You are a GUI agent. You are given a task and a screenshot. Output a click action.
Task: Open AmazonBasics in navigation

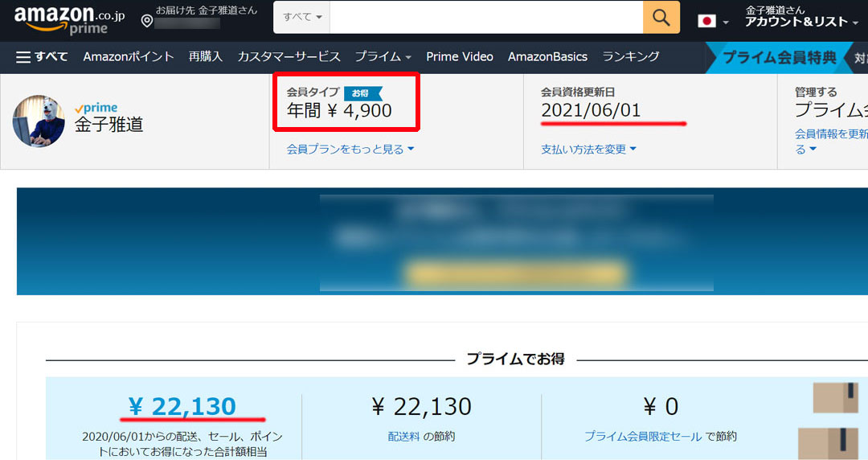coord(547,56)
